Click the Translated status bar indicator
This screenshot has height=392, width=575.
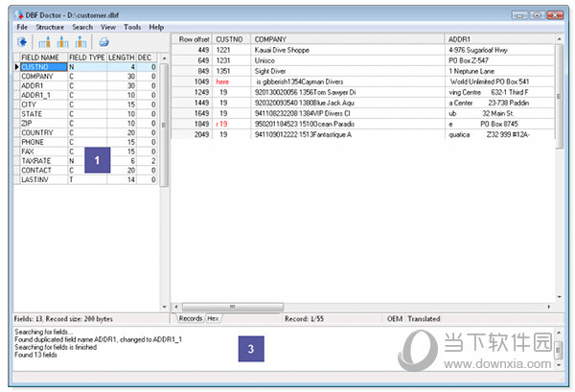click(x=424, y=318)
